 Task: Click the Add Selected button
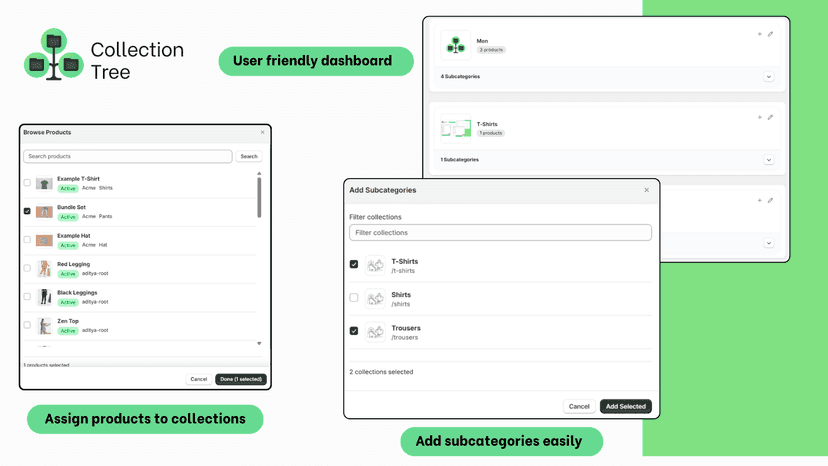(626, 406)
